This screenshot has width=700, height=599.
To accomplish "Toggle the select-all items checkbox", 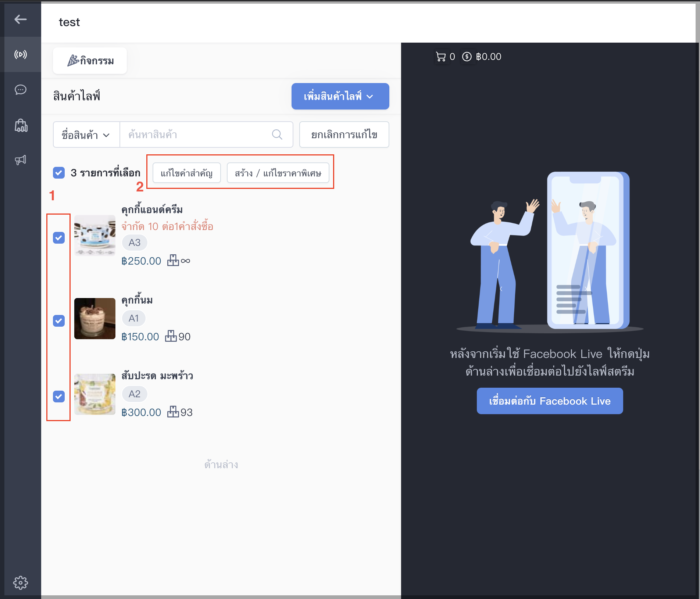I will (59, 173).
